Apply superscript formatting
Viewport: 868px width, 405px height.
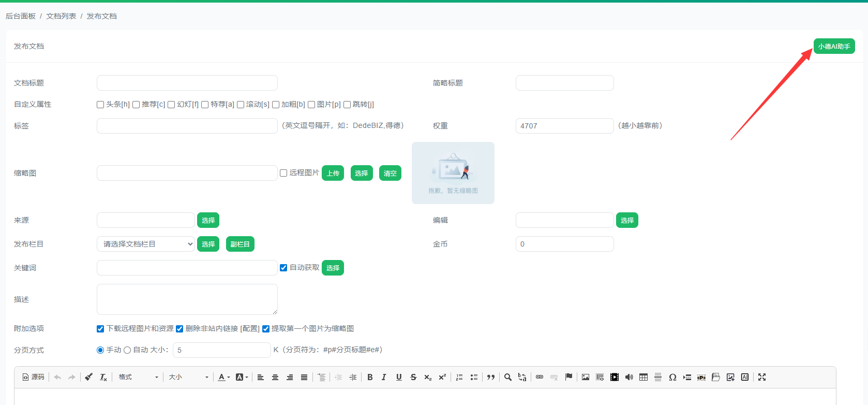pos(442,377)
